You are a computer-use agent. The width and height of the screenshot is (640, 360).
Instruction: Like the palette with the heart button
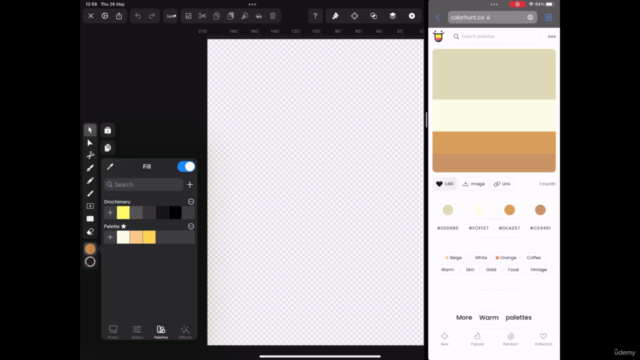tap(444, 184)
